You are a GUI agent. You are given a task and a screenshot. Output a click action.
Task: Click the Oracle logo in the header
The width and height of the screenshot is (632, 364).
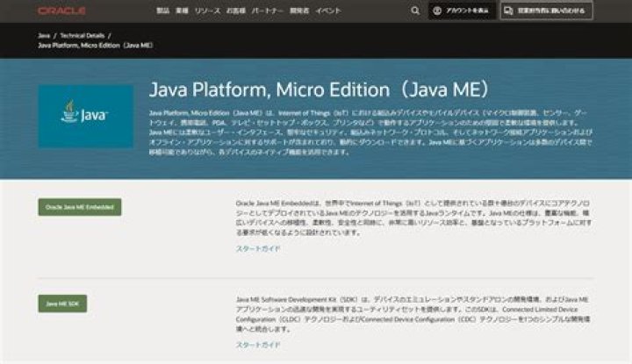click(x=61, y=11)
